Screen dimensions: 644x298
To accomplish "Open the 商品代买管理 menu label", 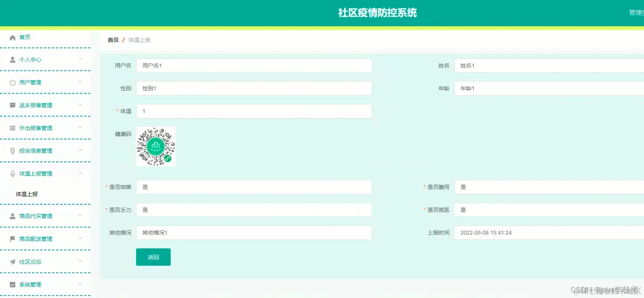I will tap(36, 216).
